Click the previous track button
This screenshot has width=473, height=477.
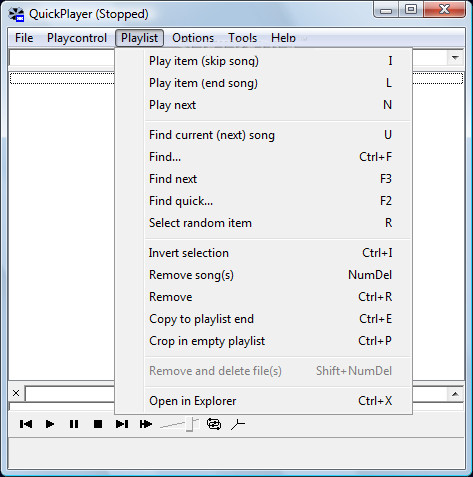pos(26,424)
